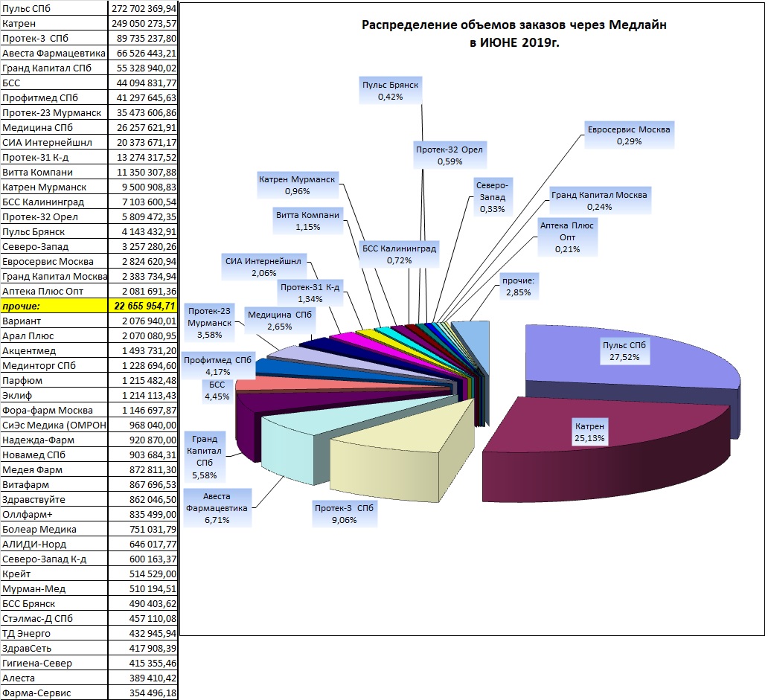The image size is (771, 700).
Task: Click 'Медицина СПб 2,65%' data label
Action: pos(280,321)
